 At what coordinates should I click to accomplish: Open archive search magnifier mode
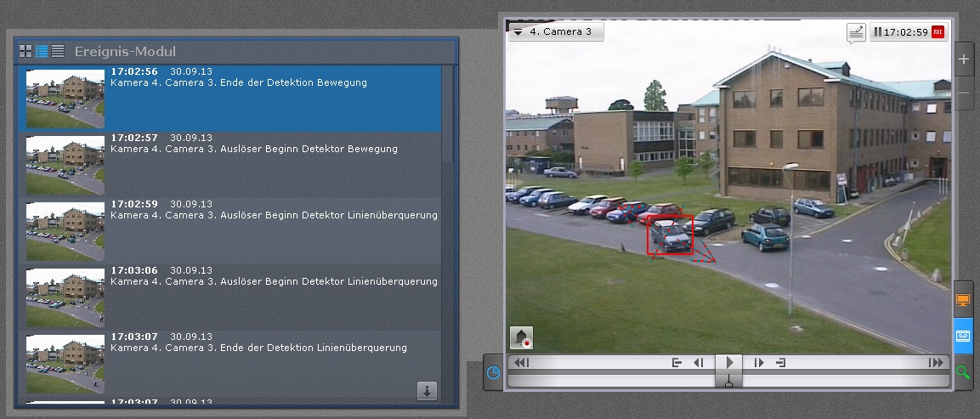tap(963, 373)
